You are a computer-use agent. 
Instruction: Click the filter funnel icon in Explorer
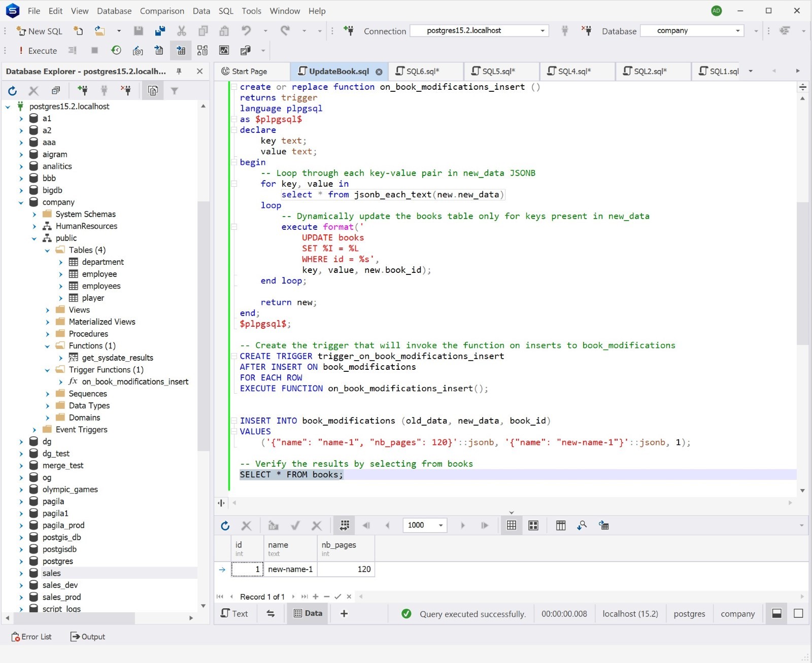coord(175,91)
